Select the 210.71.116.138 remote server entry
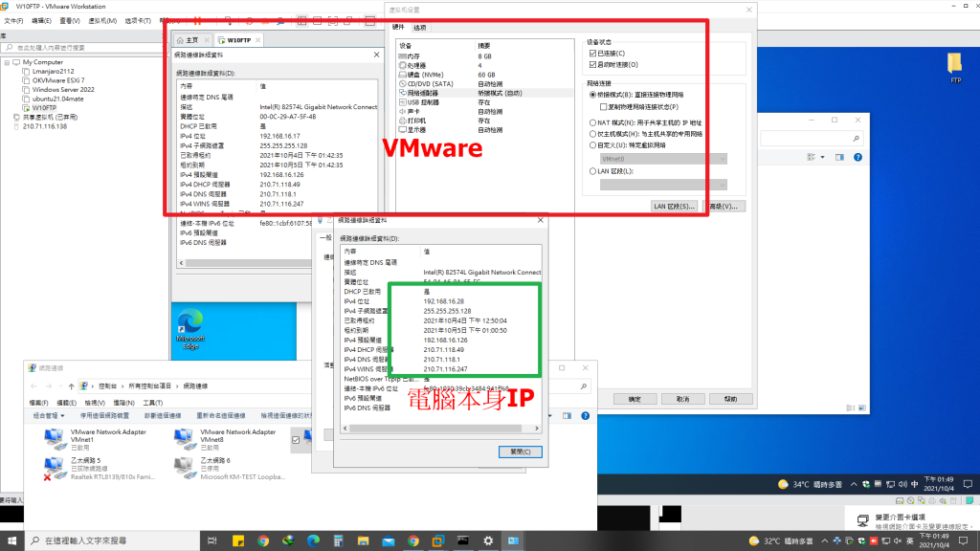This screenshot has width=980, height=551. [x=44, y=126]
